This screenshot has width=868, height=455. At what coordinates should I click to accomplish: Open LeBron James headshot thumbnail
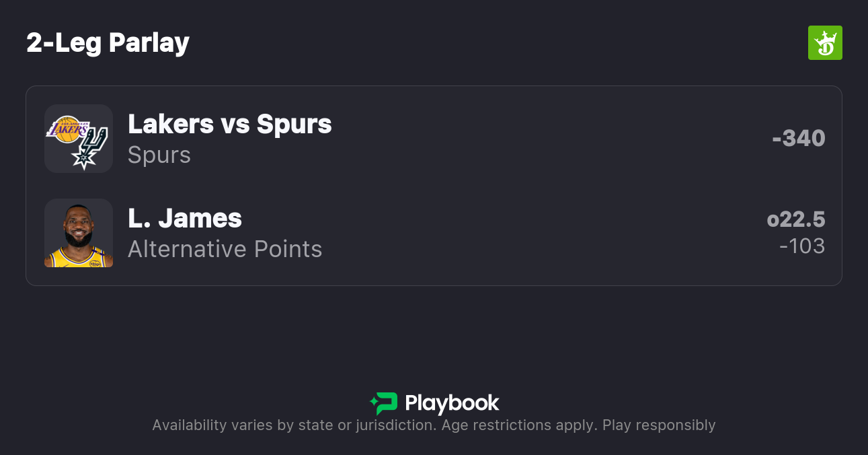79,233
